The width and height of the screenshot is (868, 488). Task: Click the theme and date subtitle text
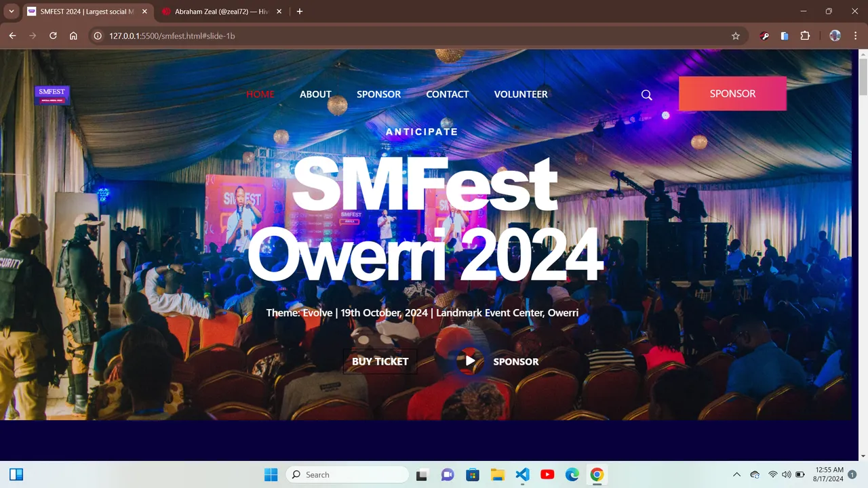422,313
